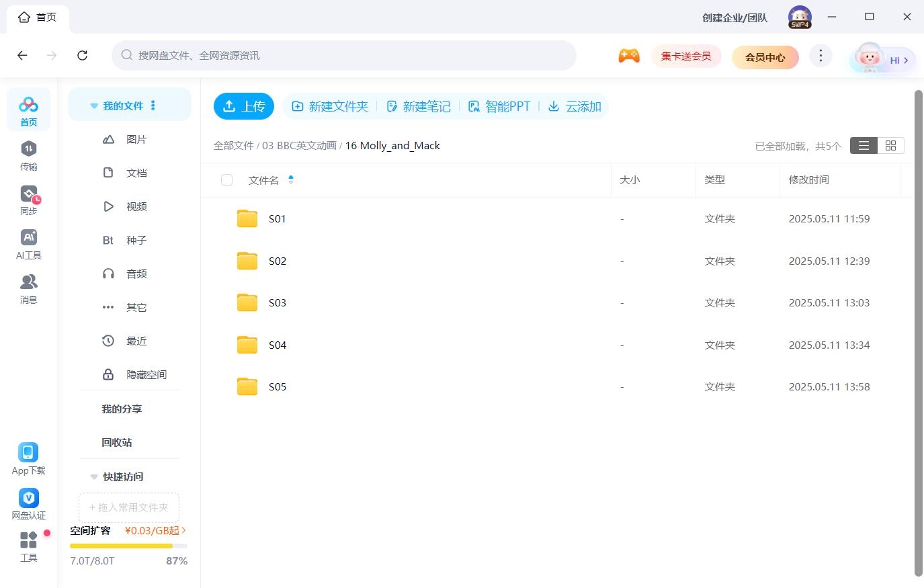Open 网盘认证 from the sidebar
Screen dimensions: 924x588
(x=28, y=497)
